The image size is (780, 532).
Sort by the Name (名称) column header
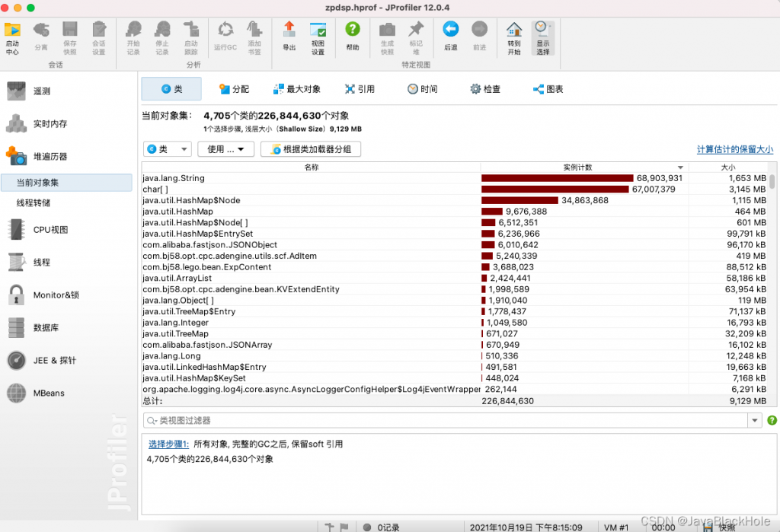pos(312,167)
